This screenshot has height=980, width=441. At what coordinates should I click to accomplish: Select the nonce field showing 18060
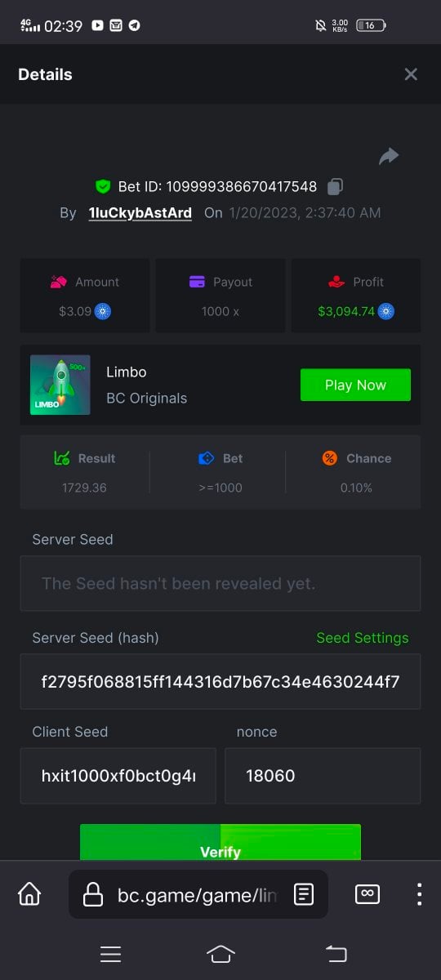(323, 776)
